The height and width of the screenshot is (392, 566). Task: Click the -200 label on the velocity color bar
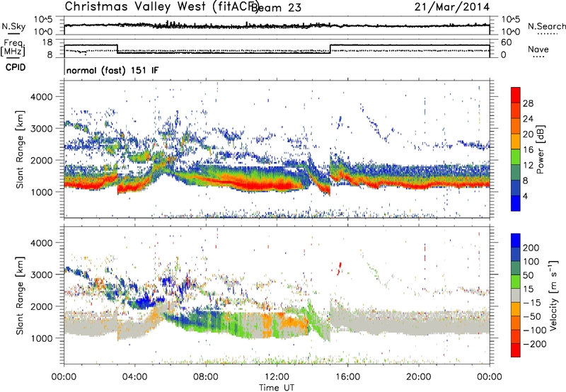click(x=535, y=345)
